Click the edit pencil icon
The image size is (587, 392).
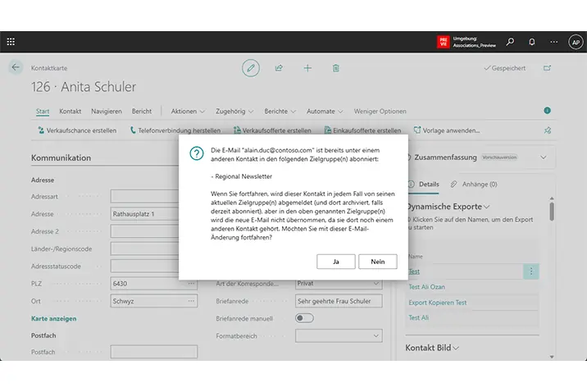pyautogui.click(x=250, y=68)
